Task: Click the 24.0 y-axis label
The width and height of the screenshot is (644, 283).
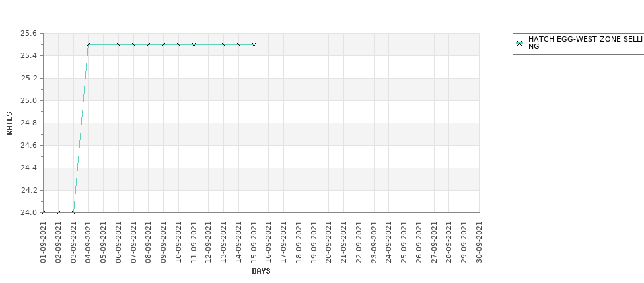Action: point(29,212)
